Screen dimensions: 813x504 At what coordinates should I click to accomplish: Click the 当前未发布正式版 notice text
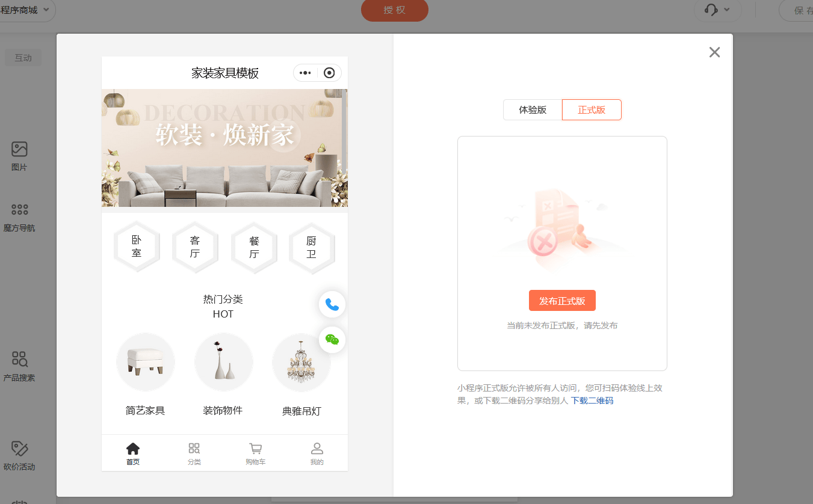(562, 325)
